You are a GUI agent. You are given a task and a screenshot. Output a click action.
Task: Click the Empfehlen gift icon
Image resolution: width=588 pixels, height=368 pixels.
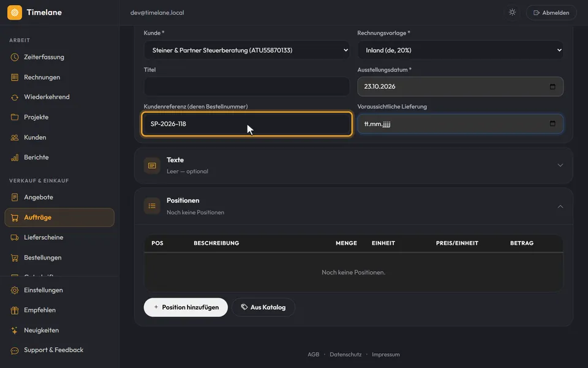click(x=15, y=310)
